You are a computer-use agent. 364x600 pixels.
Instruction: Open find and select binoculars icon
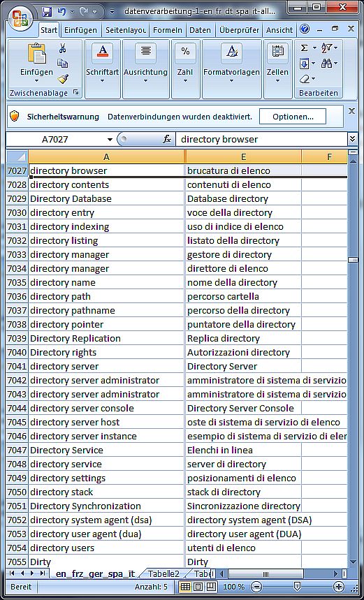[326, 64]
